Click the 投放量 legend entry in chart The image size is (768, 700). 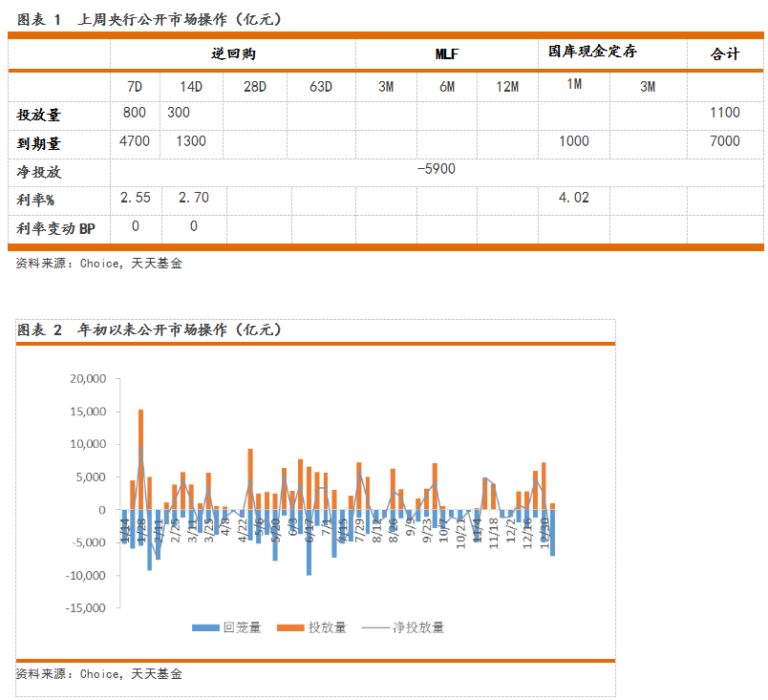coord(312,627)
